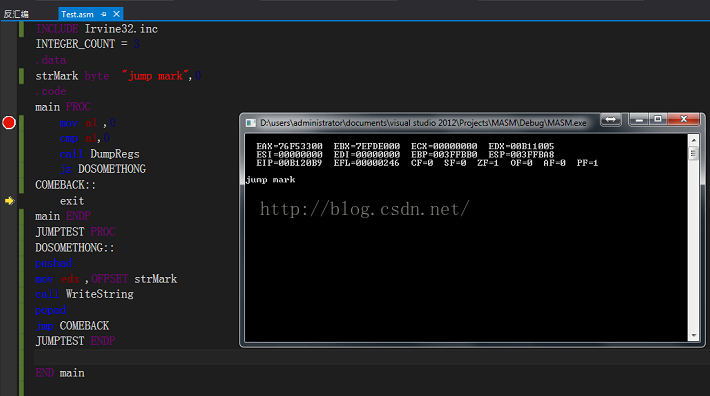
Task: Remove the breakpoint beside mov al
Action: [x=9, y=123]
